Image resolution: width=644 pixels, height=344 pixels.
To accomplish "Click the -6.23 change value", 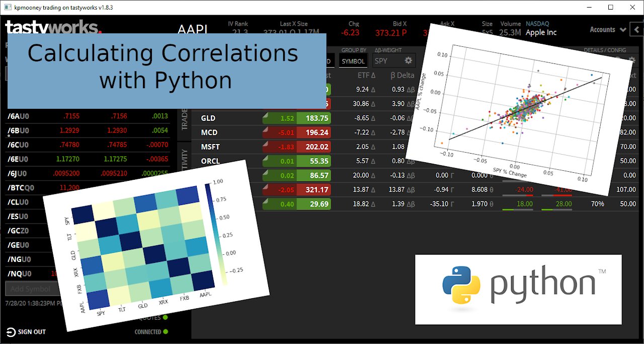I will pos(350,33).
